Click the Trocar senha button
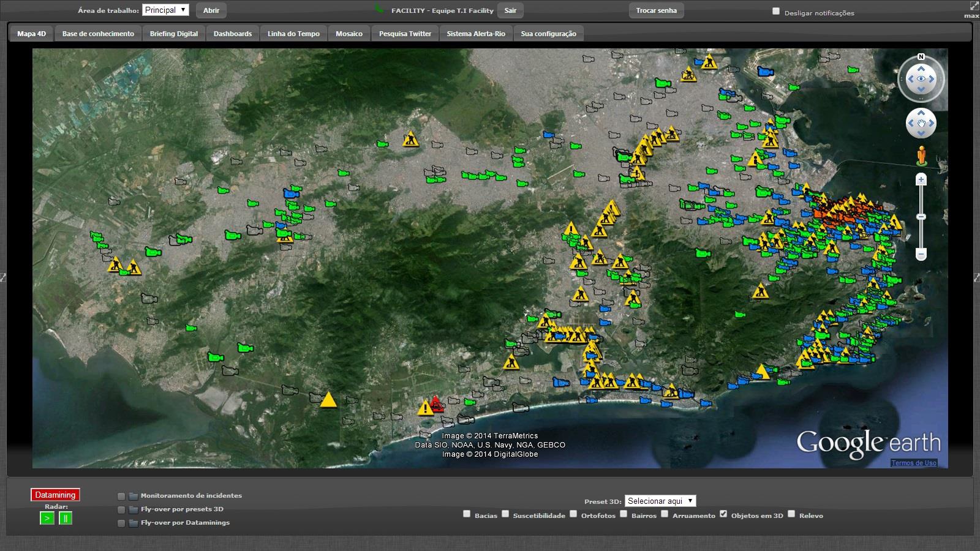 click(x=657, y=10)
